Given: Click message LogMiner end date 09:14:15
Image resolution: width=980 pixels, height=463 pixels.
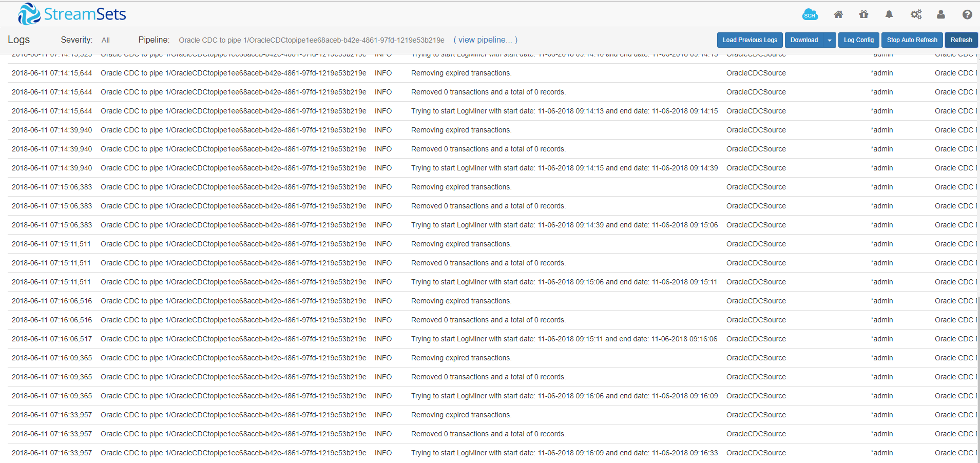Looking at the screenshot, I should pyautogui.click(x=565, y=111).
